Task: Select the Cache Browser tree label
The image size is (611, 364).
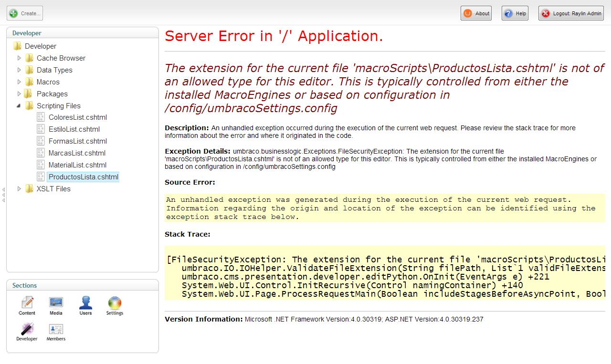Action: [61, 58]
